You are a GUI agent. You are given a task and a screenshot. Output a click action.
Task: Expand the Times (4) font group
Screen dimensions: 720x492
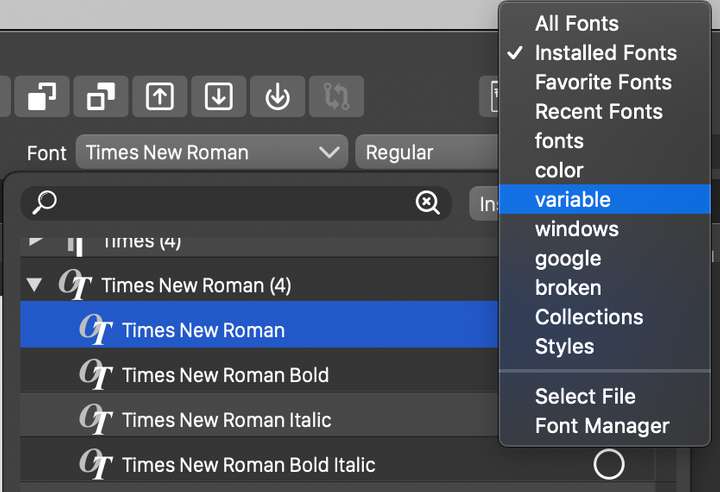tap(35, 241)
